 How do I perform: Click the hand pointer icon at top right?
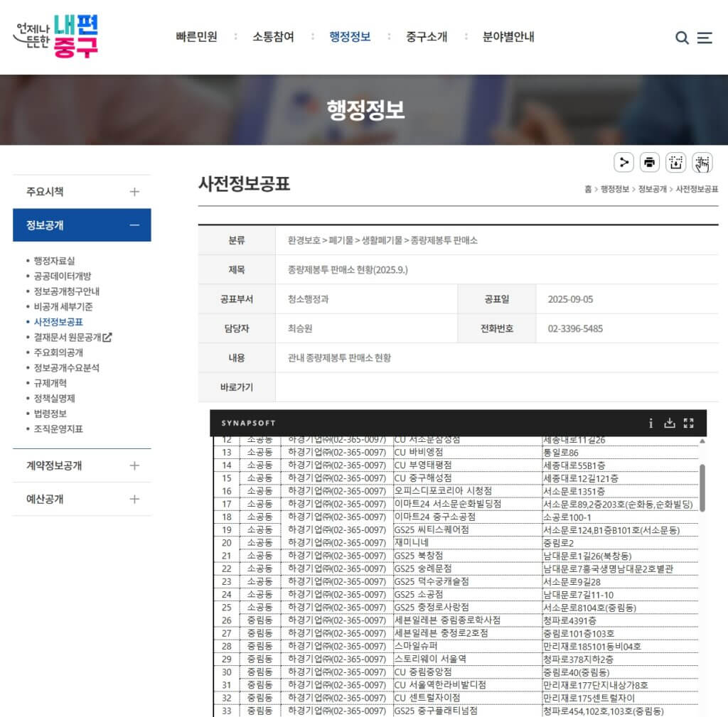pos(702,162)
